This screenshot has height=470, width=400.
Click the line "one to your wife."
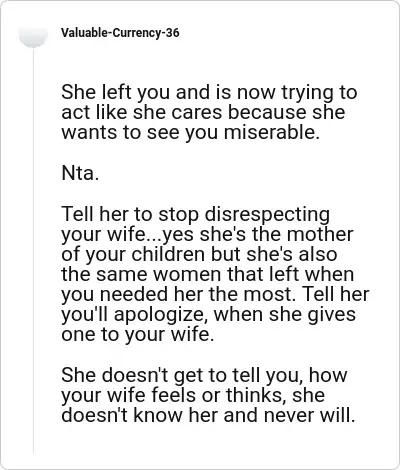pyautogui.click(x=138, y=334)
